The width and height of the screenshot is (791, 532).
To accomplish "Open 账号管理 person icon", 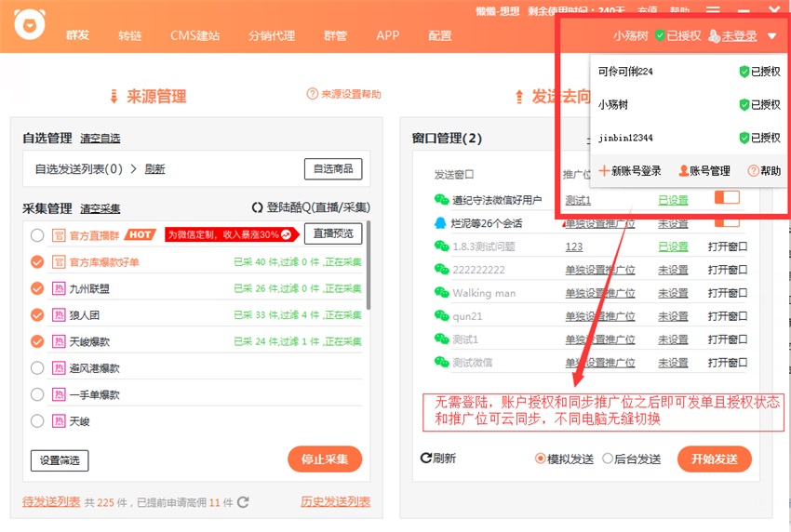I will coord(684,170).
